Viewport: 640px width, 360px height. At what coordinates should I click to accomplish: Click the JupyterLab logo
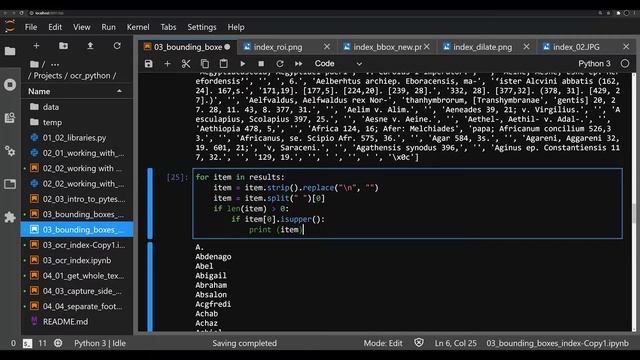[x=10, y=27]
